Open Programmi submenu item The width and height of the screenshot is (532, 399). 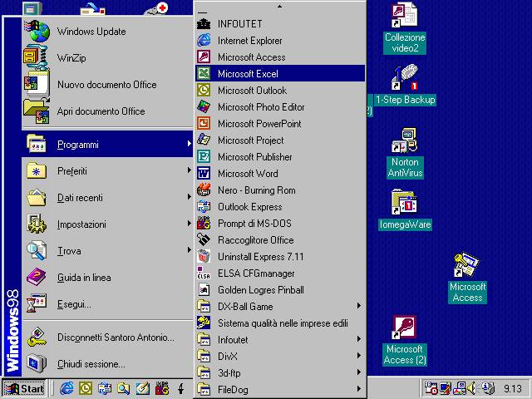tap(107, 144)
